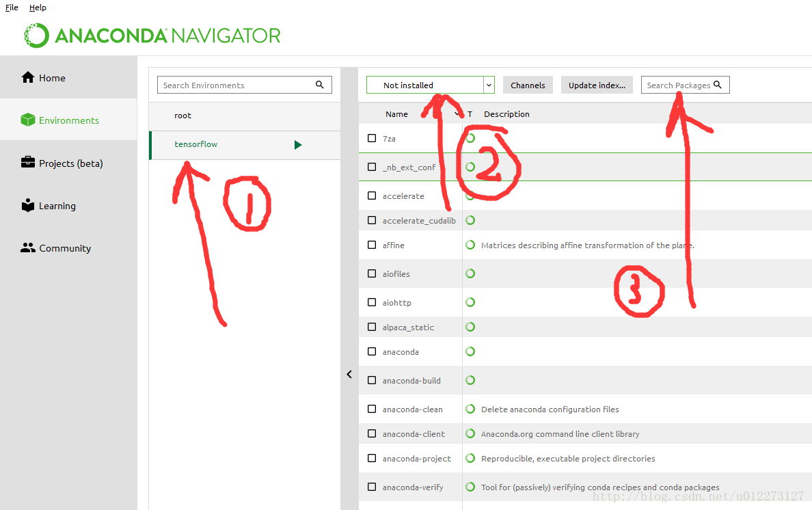812x510 pixels.
Task: Sort packages by the Name column header
Action: tap(396, 114)
